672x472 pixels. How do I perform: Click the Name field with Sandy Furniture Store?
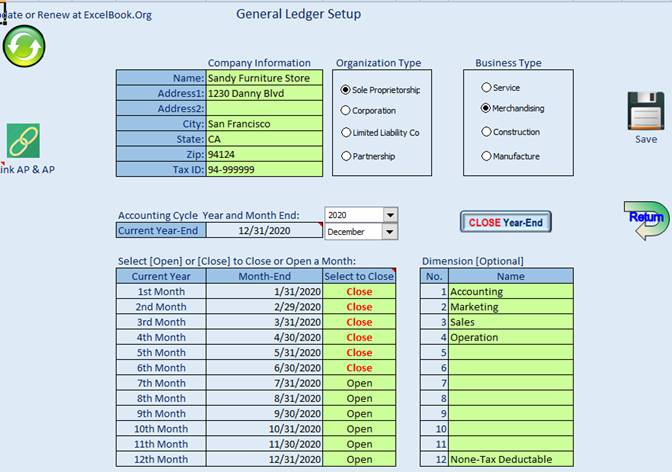click(264, 78)
